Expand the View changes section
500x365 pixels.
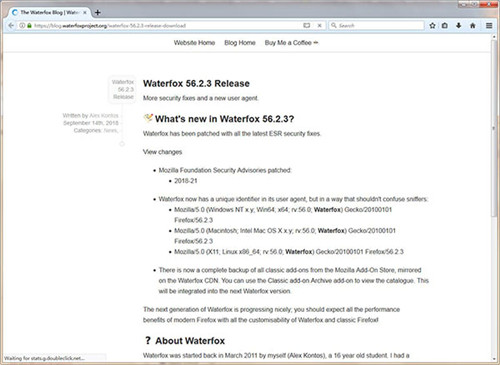[x=162, y=152]
